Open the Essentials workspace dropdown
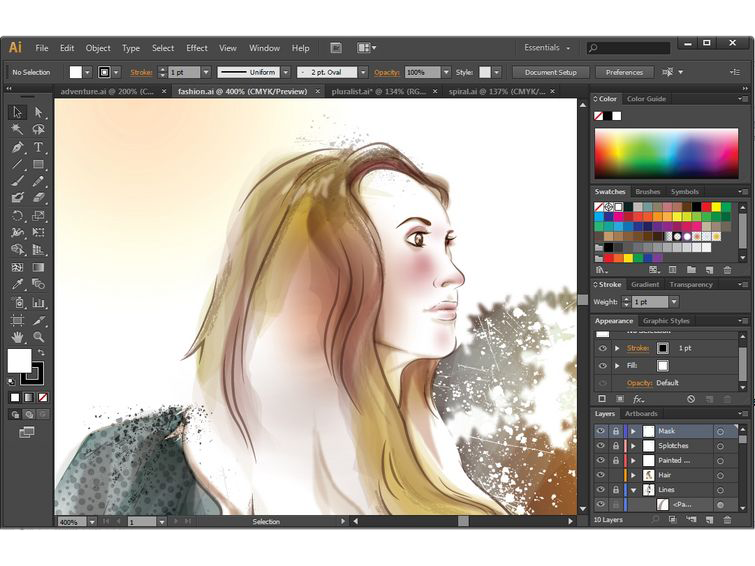Image resolution: width=755 pixels, height=566 pixels. [548, 48]
